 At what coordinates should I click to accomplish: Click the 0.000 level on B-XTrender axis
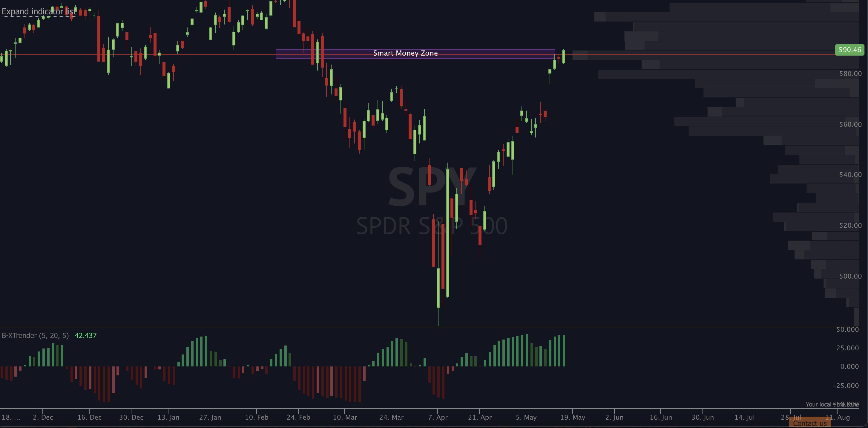[x=849, y=367]
